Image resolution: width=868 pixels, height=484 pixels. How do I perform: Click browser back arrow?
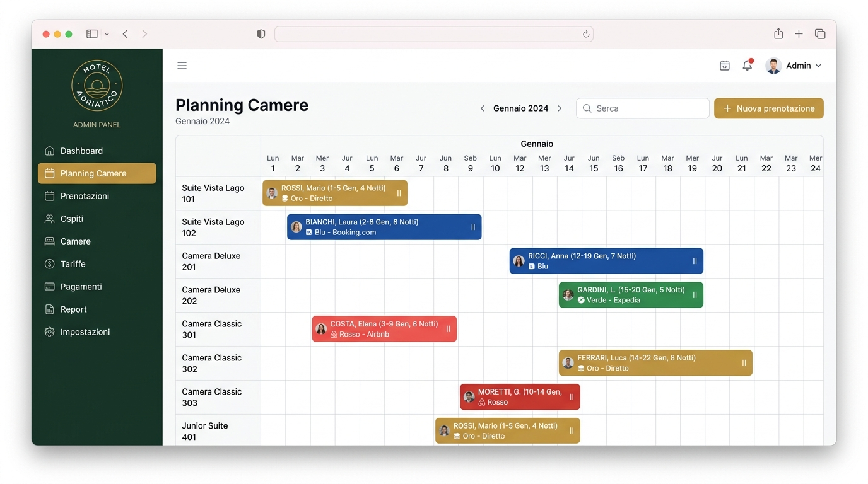(x=126, y=34)
